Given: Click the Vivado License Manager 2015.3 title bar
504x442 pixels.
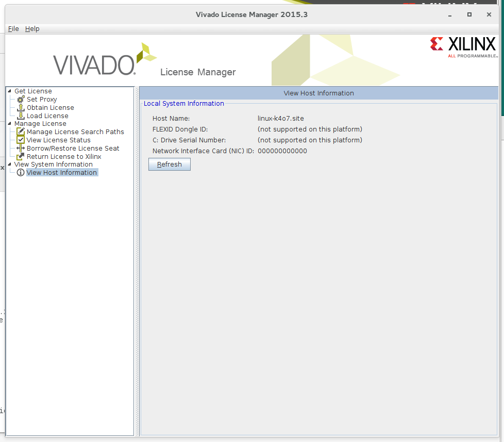Looking at the screenshot, I should [251, 14].
